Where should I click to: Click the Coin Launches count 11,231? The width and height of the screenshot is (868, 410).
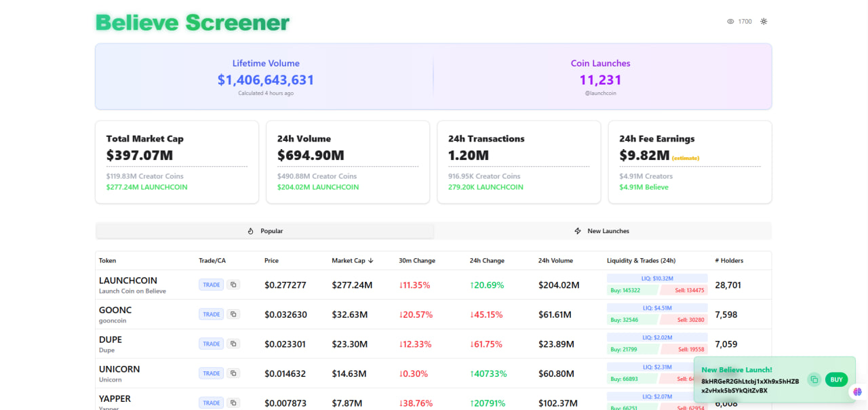(601, 80)
